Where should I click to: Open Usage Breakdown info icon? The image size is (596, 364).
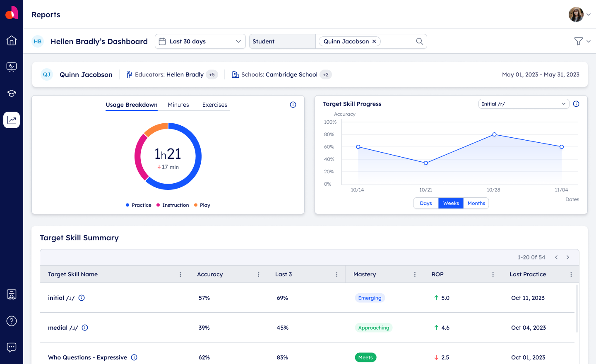point(293,105)
